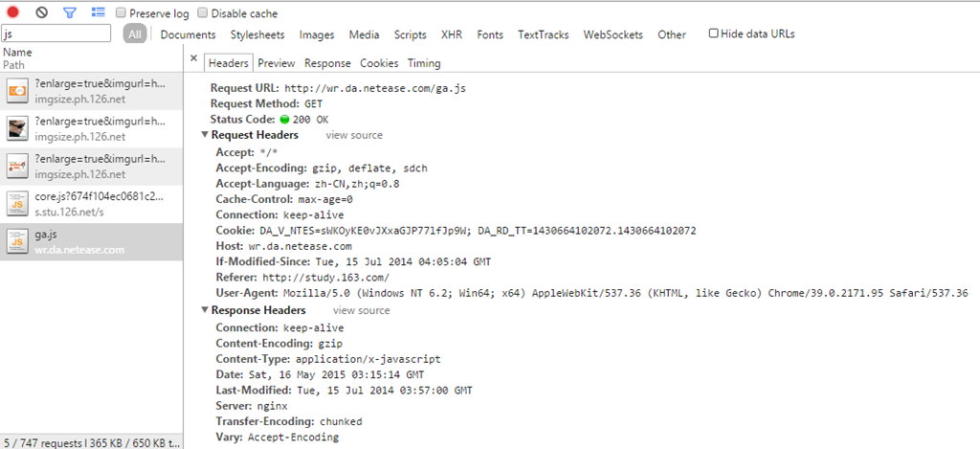Image resolution: width=980 pixels, height=449 pixels.
Task: Select the ga.js script file icon
Action: pyautogui.click(x=17, y=241)
